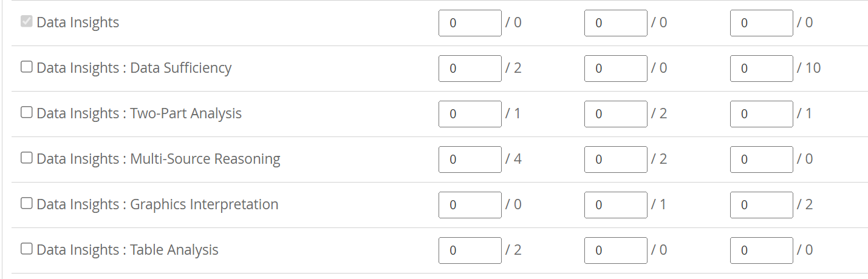Select the middle-column input in Data Insights row
The width and height of the screenshot is (868, 279).
(x=615, y=23)
